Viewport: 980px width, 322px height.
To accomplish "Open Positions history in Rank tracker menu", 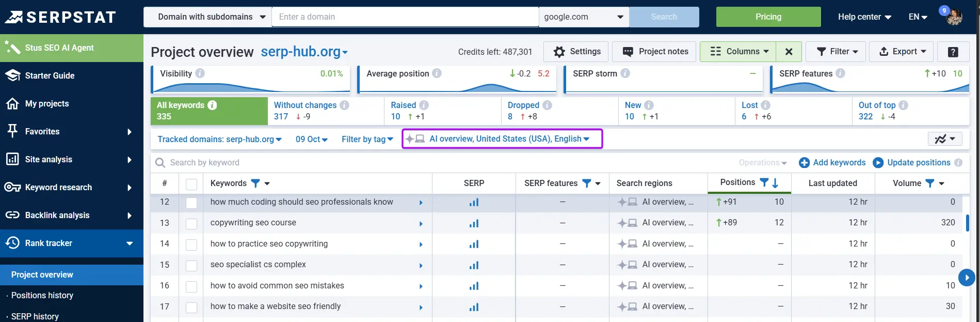I will (x=42, y=295).
